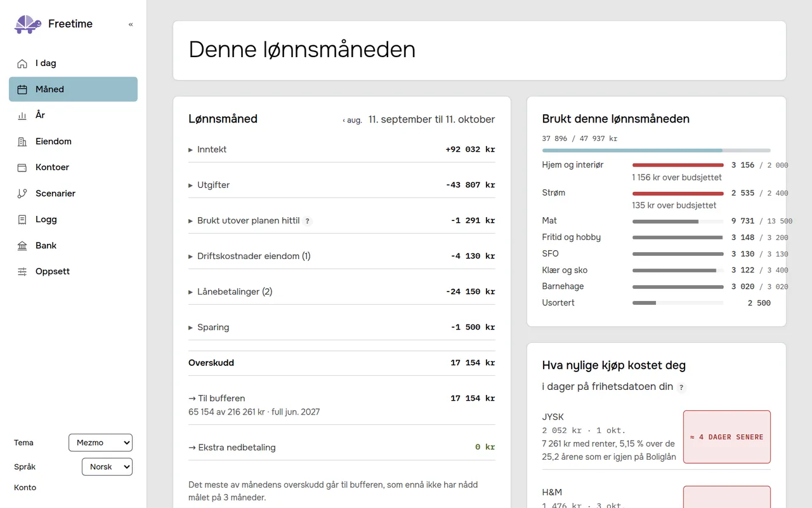Click the Freetime turtle logo

tap(28, 24)
